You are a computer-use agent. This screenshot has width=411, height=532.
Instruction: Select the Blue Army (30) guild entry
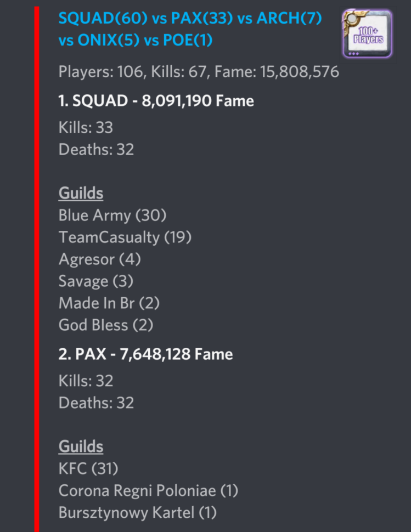tap(112, 216)
